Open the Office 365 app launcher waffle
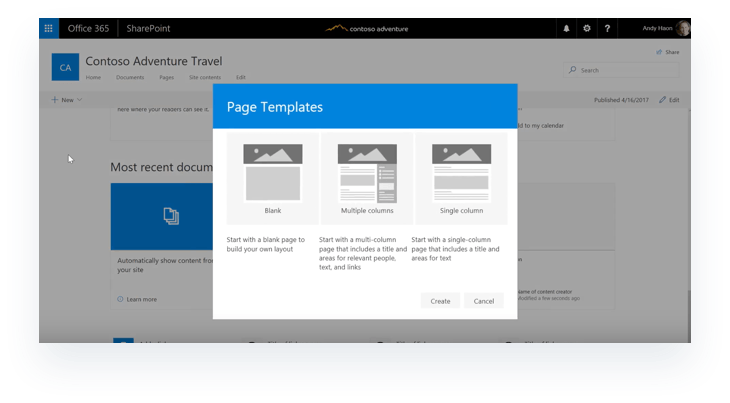730x403 pixels. click(48, 28)
